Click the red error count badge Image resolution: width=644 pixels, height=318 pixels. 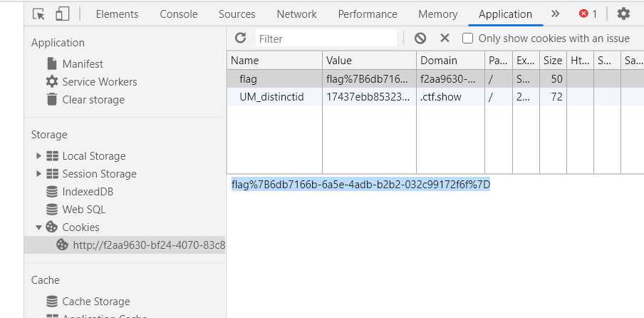point(588,14)
